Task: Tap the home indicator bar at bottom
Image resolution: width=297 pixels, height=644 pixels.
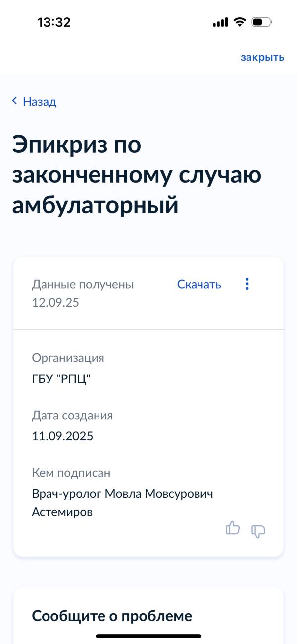Action: (148, 636)
